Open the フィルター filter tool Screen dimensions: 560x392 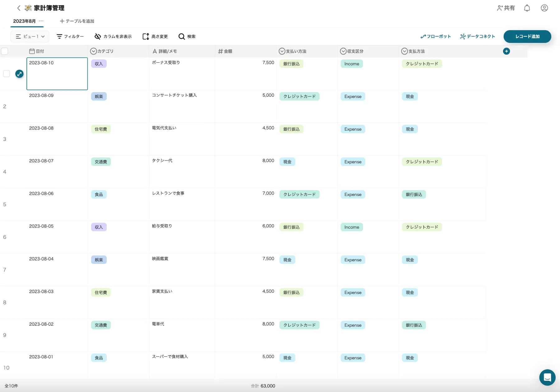point(70,36)
